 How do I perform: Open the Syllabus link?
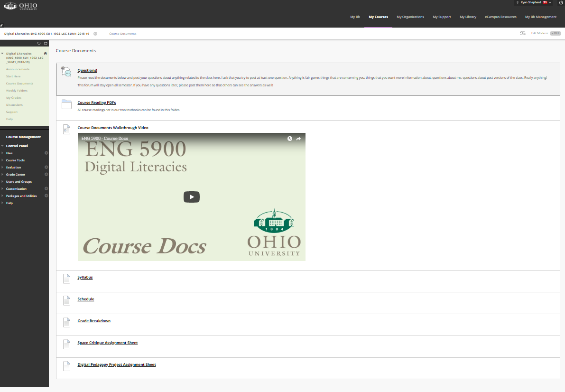[x=85, y=277]
